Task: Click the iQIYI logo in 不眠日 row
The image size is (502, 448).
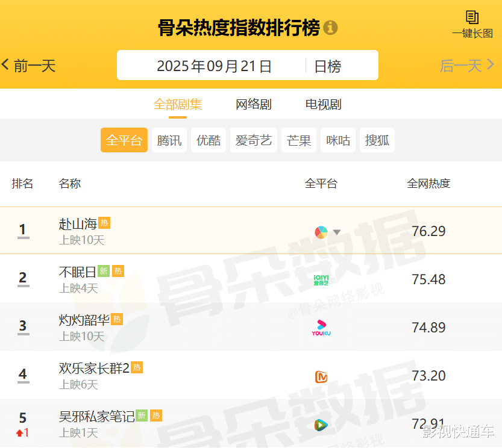Action: coord(321,280)
